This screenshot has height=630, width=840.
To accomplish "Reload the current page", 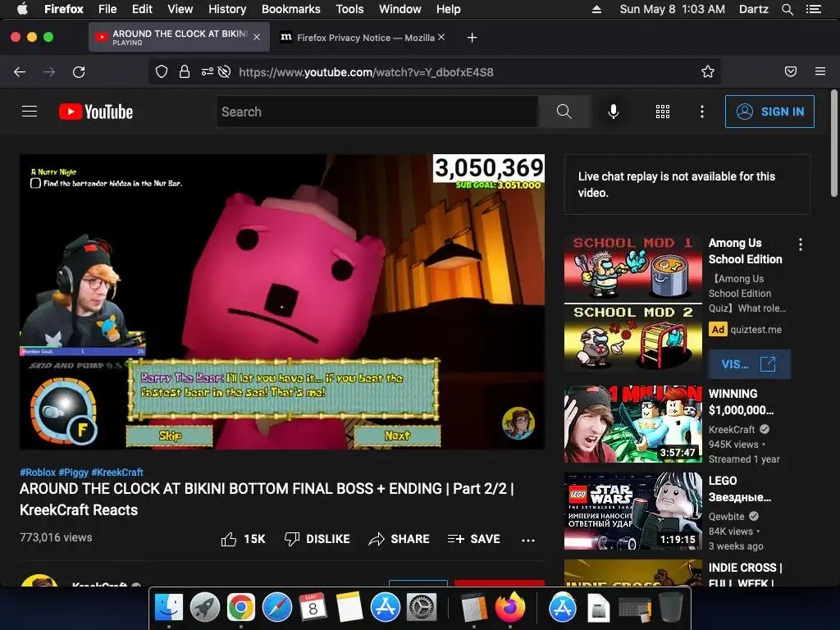I will (x=79, y=72).
